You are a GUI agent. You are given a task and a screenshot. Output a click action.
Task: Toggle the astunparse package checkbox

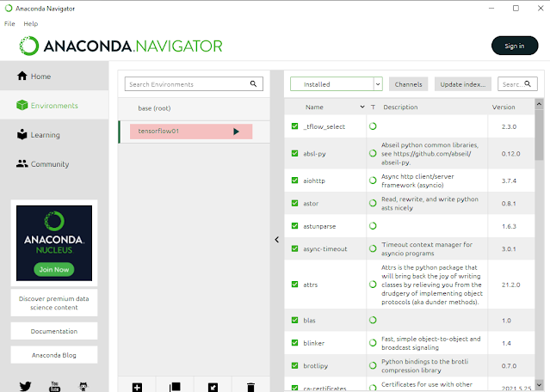pyautogui.click(x=294, y=226)
